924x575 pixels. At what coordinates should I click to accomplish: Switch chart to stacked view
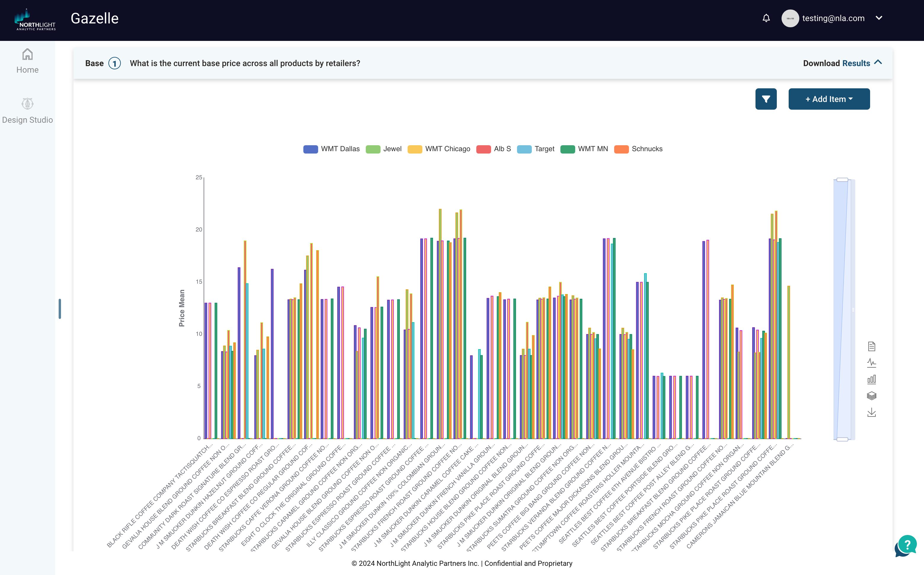[872, 396]
